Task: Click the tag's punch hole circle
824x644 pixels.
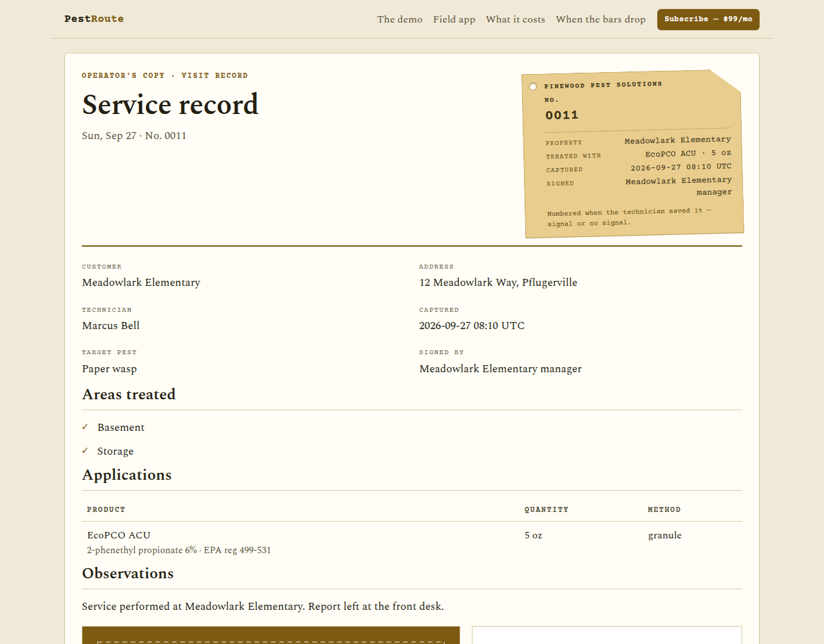Action: [x=533, y=87]
